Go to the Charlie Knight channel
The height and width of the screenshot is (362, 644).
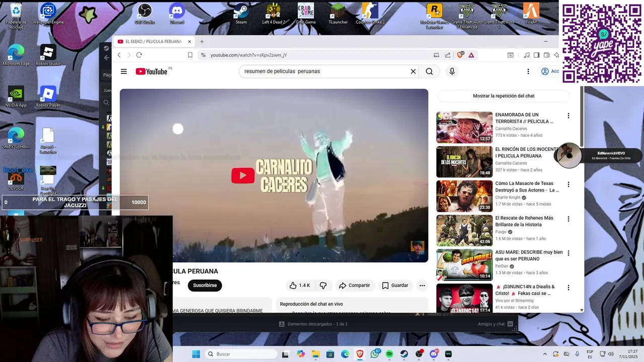pos(509,198)
